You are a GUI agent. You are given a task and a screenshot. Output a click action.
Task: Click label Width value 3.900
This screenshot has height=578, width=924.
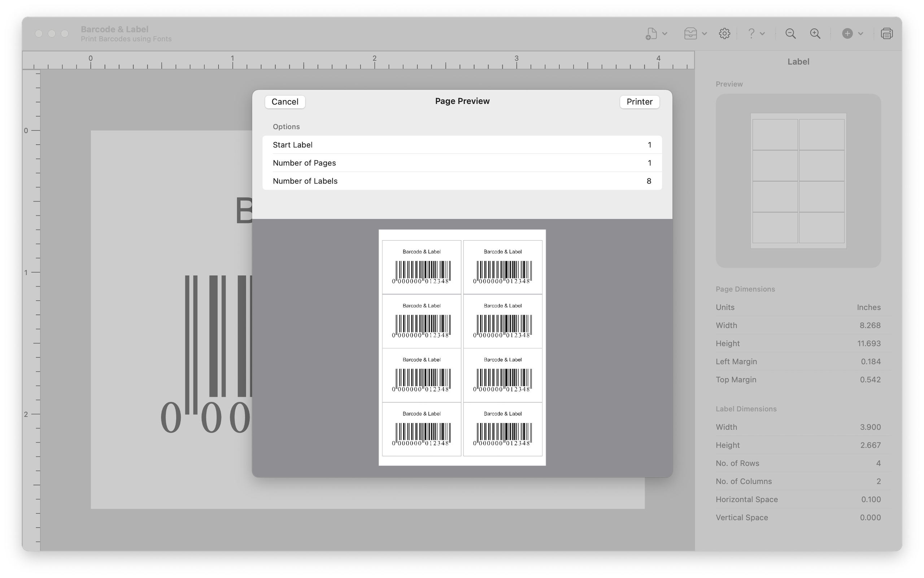[x=870, y=427]
